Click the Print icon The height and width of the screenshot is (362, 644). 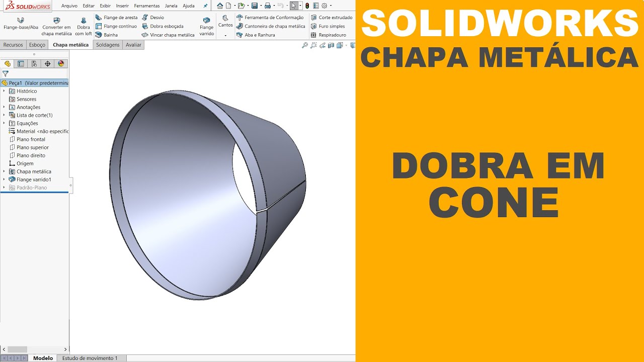pos(268,6)
